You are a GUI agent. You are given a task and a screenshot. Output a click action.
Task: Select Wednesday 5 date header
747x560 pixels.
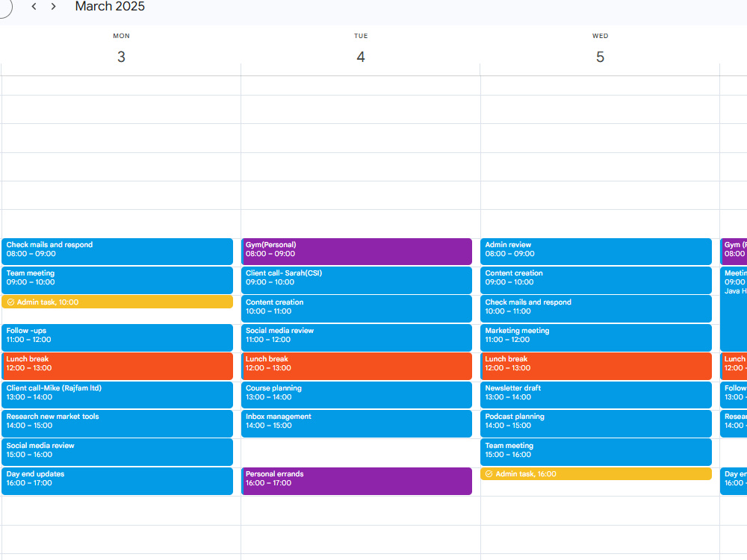600,57
